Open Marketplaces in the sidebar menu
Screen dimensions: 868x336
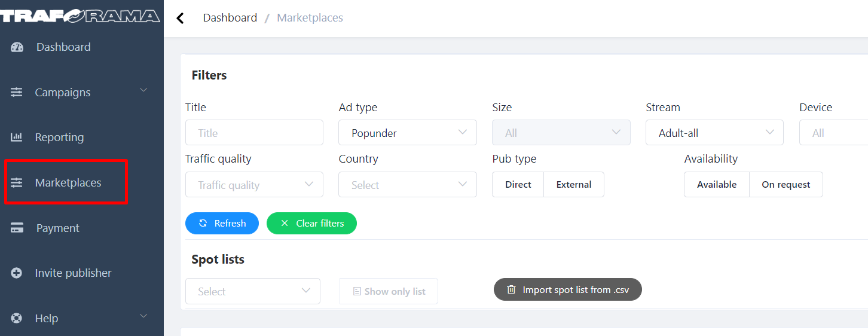point(68,182)
